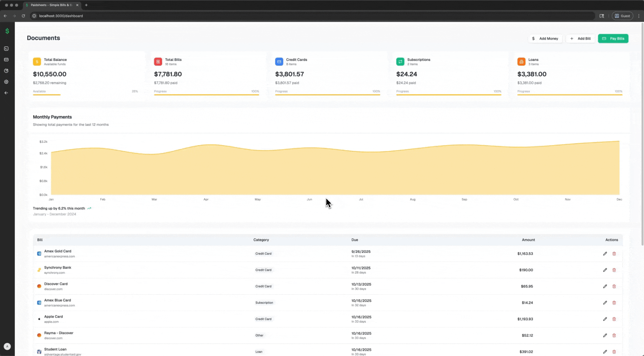Open the terminal icon in sidebar

point(6,48)
